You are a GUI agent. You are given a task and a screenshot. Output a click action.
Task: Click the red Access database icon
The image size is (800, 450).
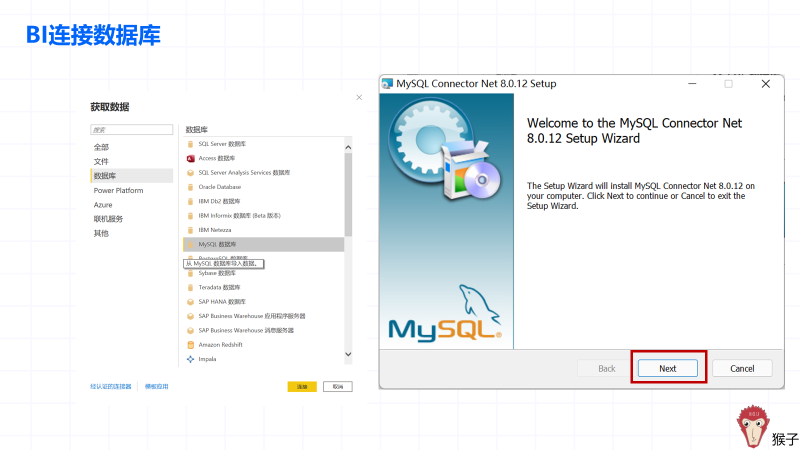coord(190,159)
